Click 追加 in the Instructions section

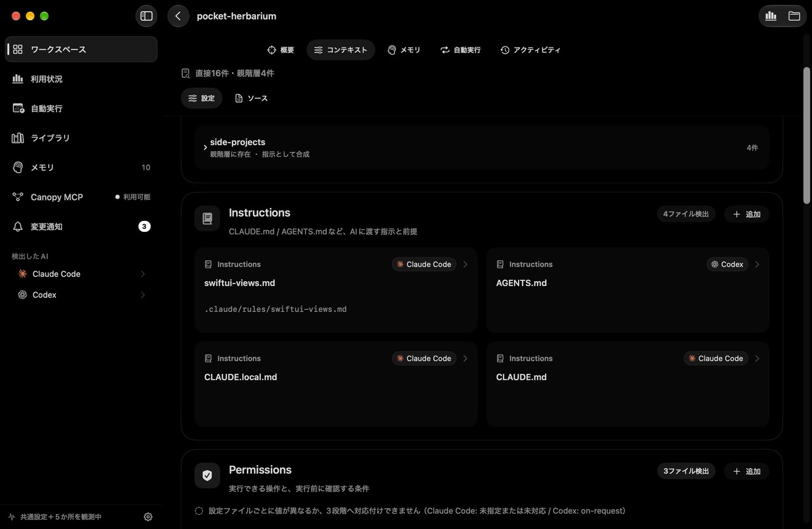coord(747,214)
